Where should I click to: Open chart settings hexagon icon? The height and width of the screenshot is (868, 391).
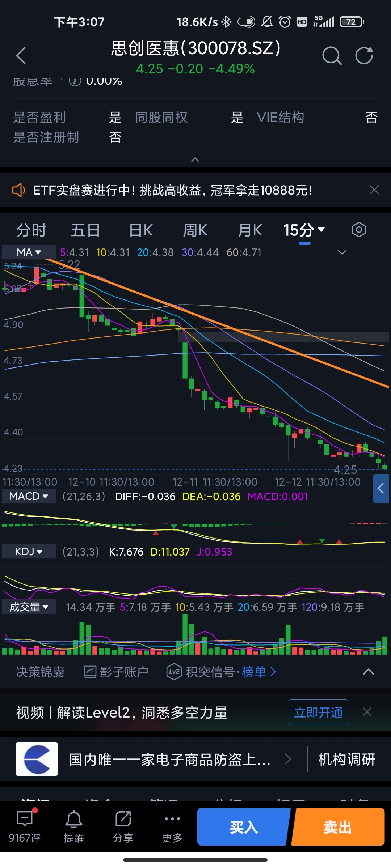tap(359, 230)
